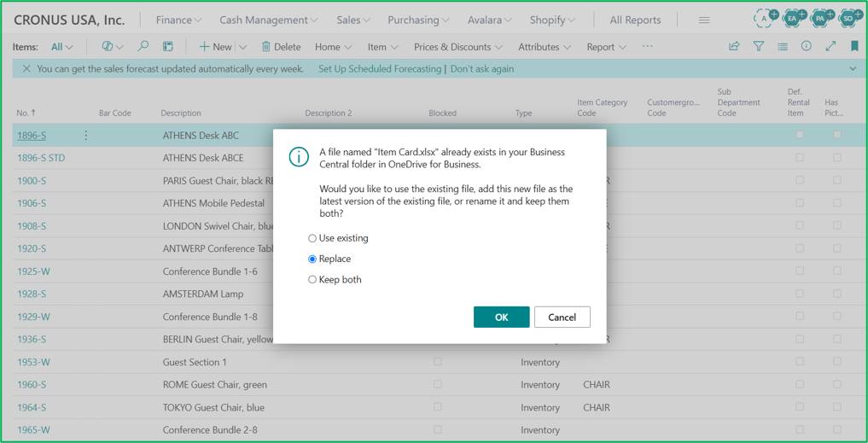Open the Item action menu
Viewport: 868px width, 443px height.
coord(382,47)
